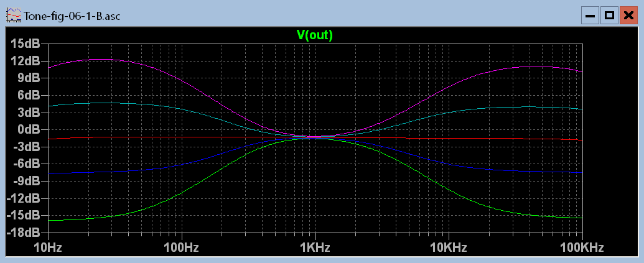Click the 0dB mark on the vertical axis

tap(27, 129)
